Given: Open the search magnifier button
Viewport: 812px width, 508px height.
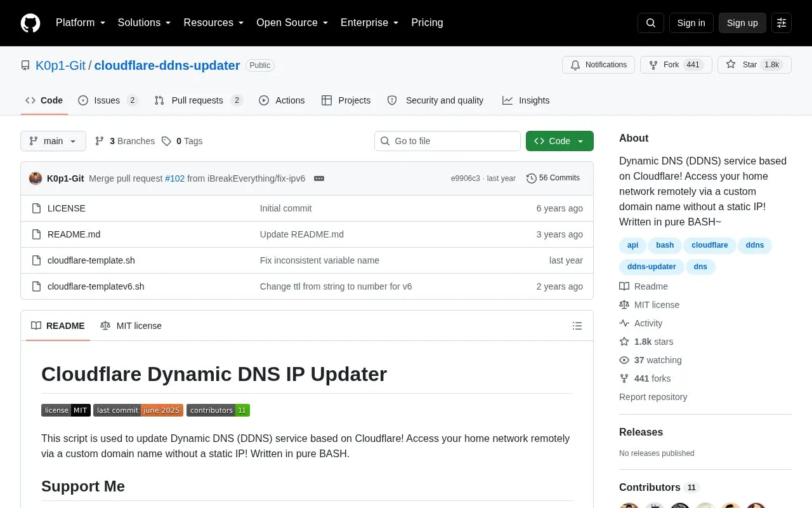Looking at the screenshot, I should 651,23.
